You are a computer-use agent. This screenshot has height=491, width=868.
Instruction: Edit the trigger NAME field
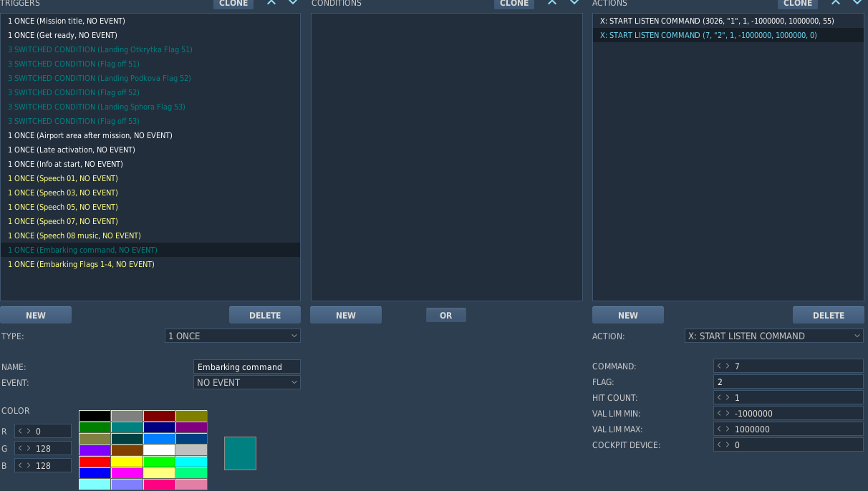pos(247,366)
